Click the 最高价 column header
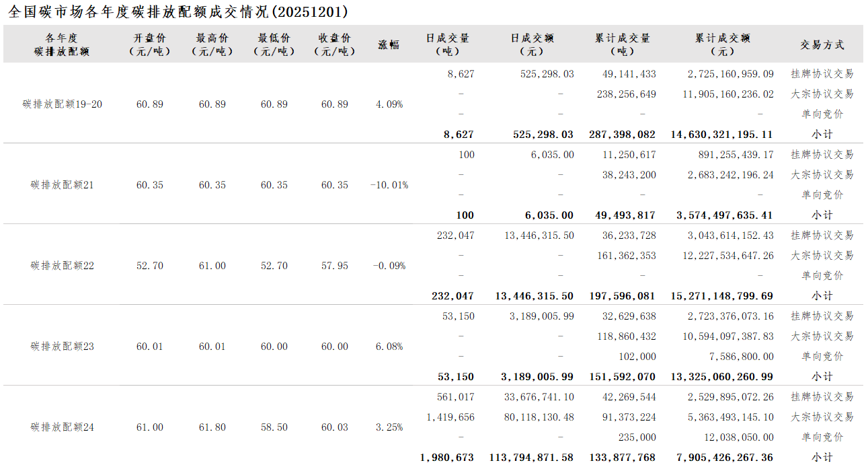Image resolution: width=868 pixels, height=467 pixels. pyautogui.click(x=212, y=44)
